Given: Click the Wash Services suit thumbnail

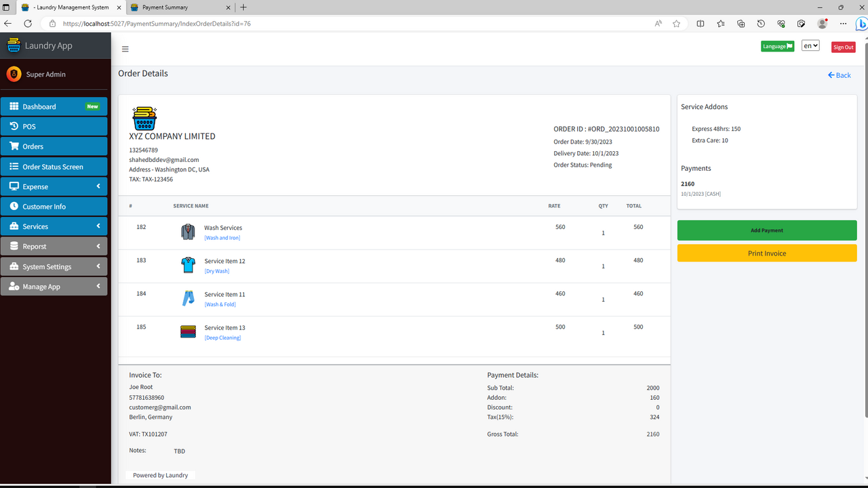Looking at the screenshot, I should [188, 231].
